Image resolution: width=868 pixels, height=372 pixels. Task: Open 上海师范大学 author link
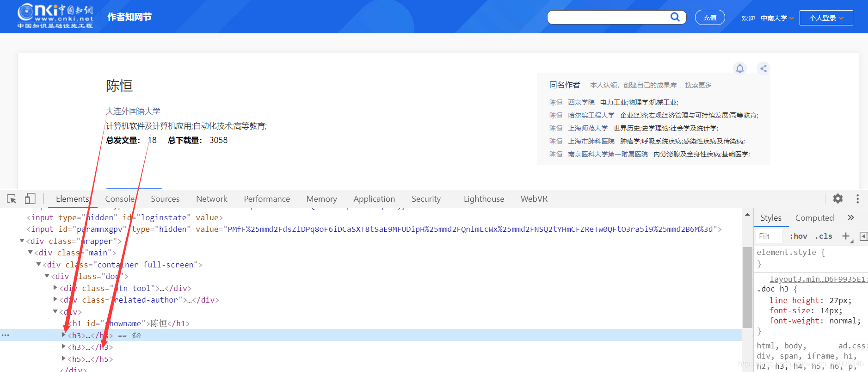tap(588, 128)
